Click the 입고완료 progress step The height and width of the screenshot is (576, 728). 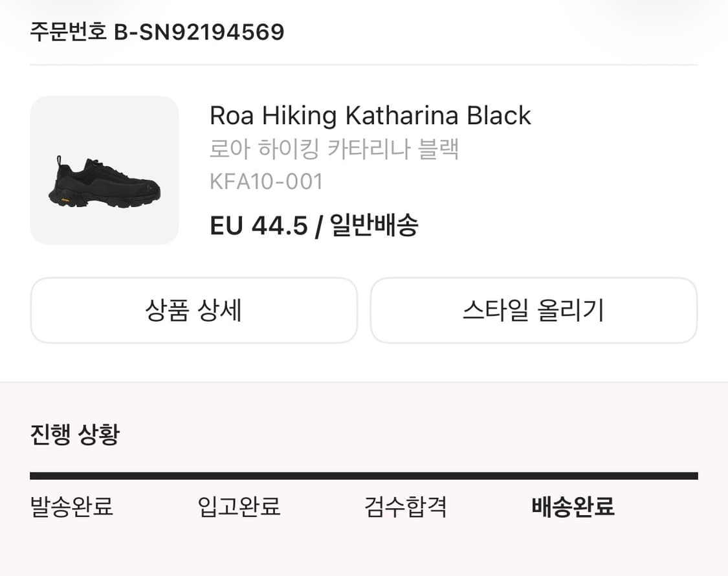pyautogui.click(x=238, y=509)
